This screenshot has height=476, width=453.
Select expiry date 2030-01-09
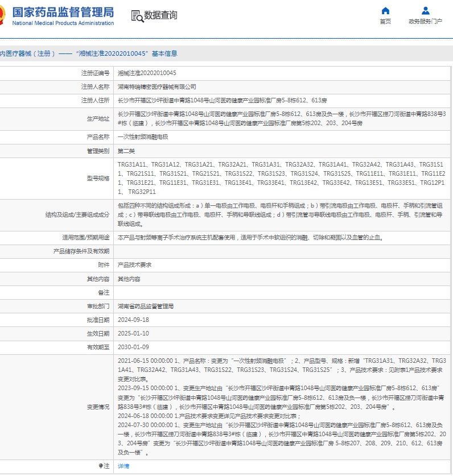click(133, 347)
